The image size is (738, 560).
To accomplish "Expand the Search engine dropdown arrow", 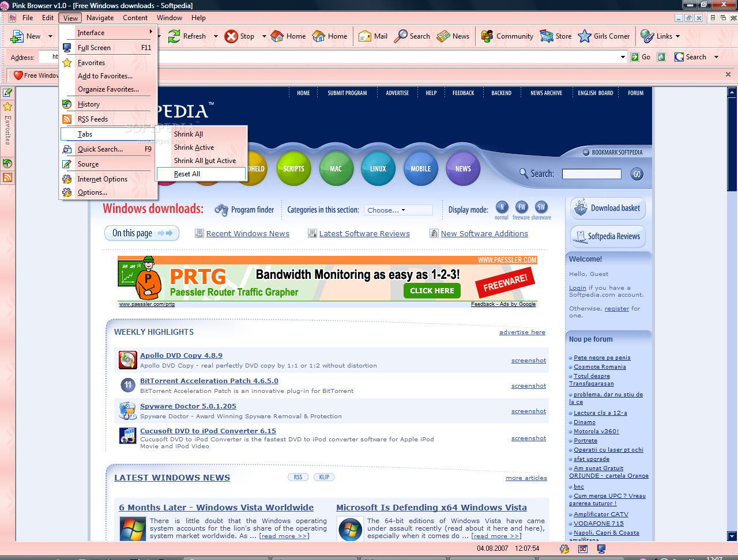I will click(716, 57).
